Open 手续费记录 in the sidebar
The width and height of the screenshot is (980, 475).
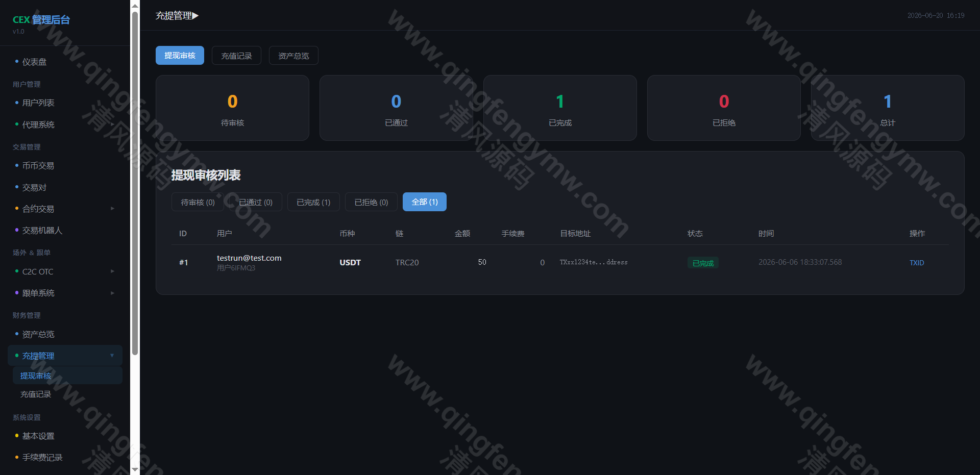tap(65, 457)
